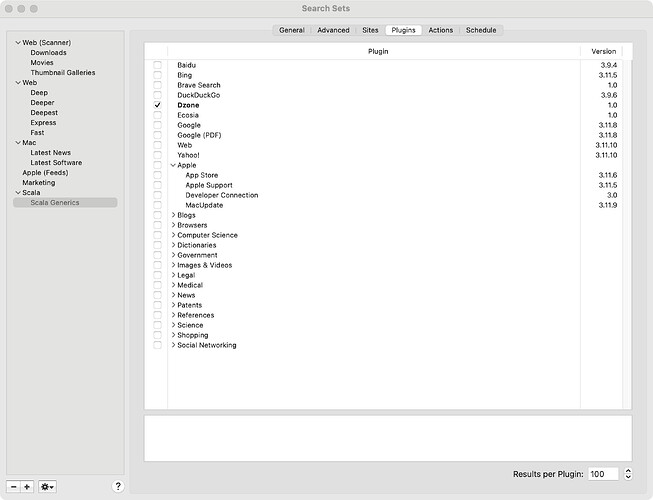Switch to the Advanced tab
Image resolution: width=653 pixels, height=500 pixels.
[333, 30]
